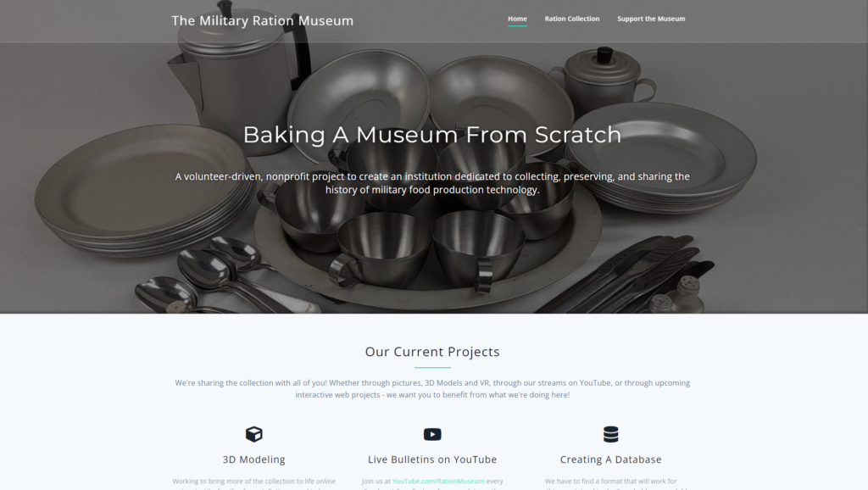Go to Support the Museum
868x490 pixels.
(x=651, y=19)
